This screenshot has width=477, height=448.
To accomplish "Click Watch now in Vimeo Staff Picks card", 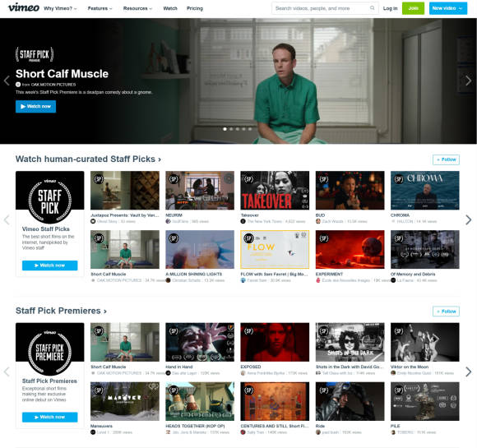I will 49,266.
